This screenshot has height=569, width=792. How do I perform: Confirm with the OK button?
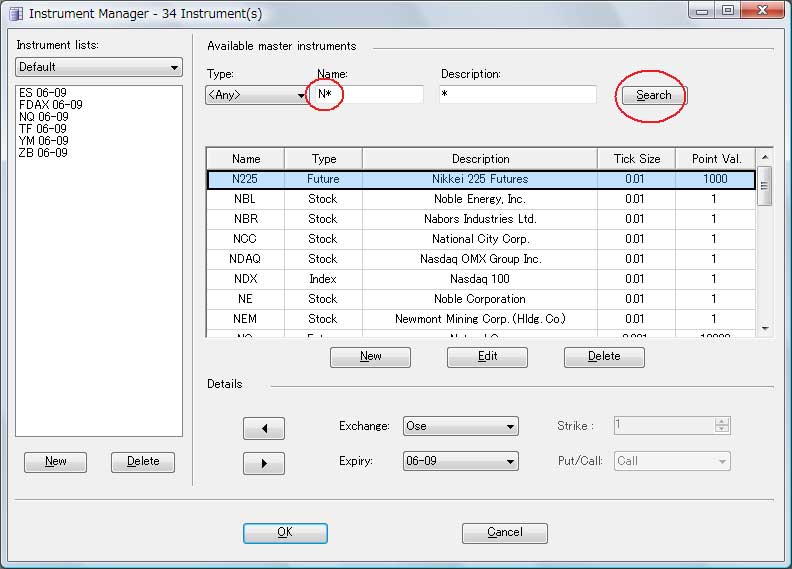(285, 533)
